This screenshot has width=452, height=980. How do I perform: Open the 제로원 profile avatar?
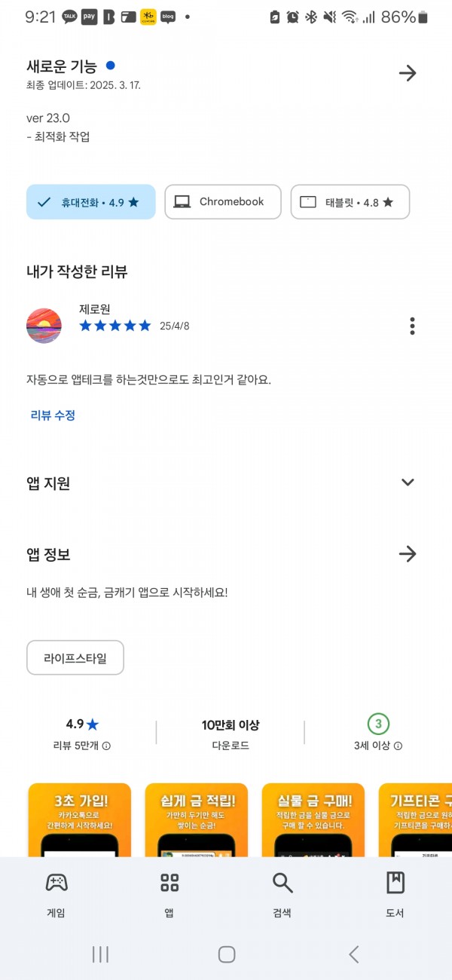(44, 326)
